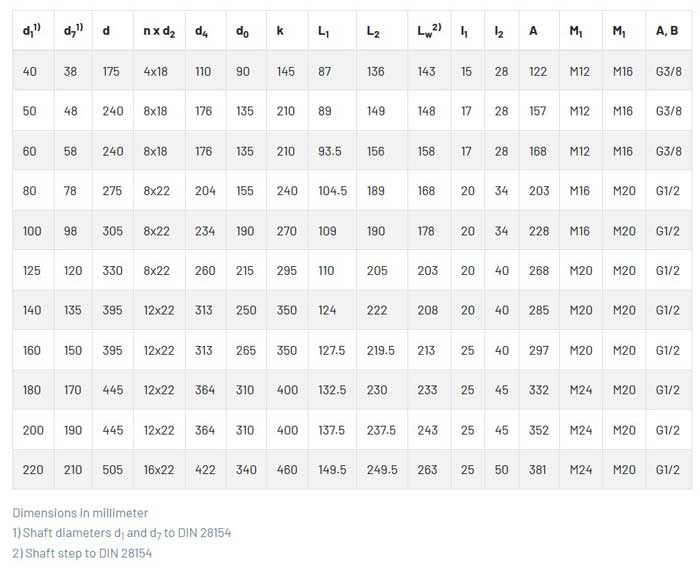
Task: Click the cell containing 4x18
Action: point(155,72)
